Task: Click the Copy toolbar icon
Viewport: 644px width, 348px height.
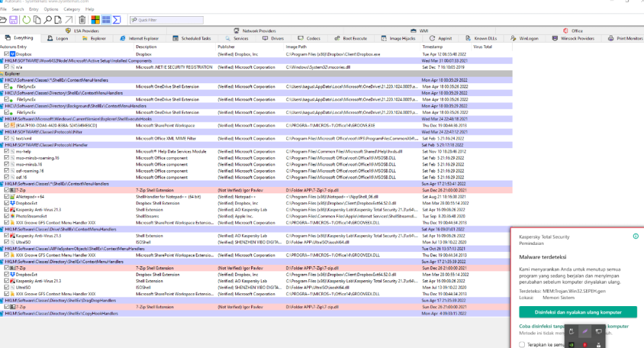Action: click(x=37, y=20)
